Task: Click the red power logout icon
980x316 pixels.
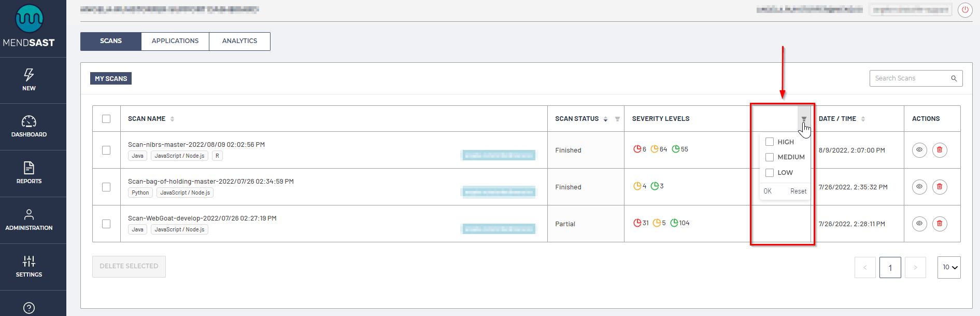Action: click(965, 10)
